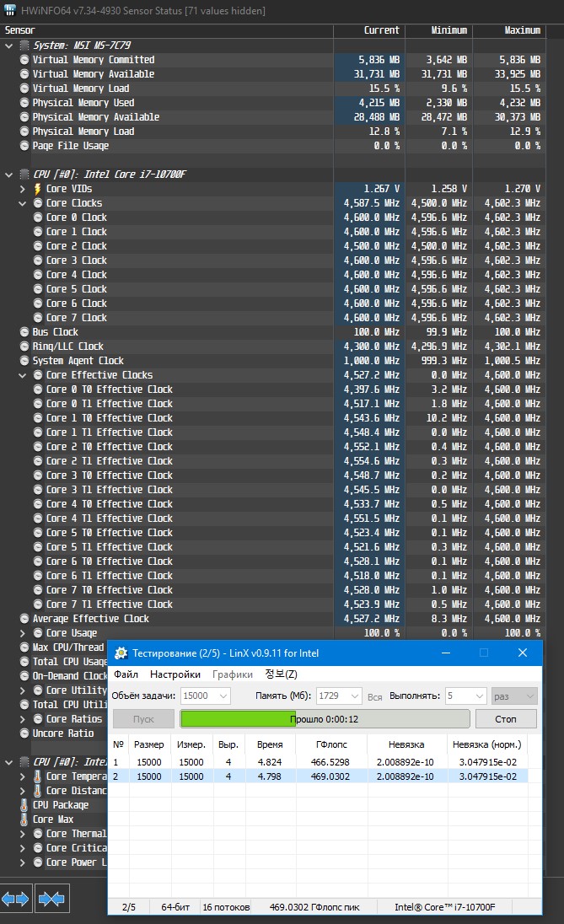Expand the Core Utility node
This screenshot has height=924, width=564.
coord(23,690)
